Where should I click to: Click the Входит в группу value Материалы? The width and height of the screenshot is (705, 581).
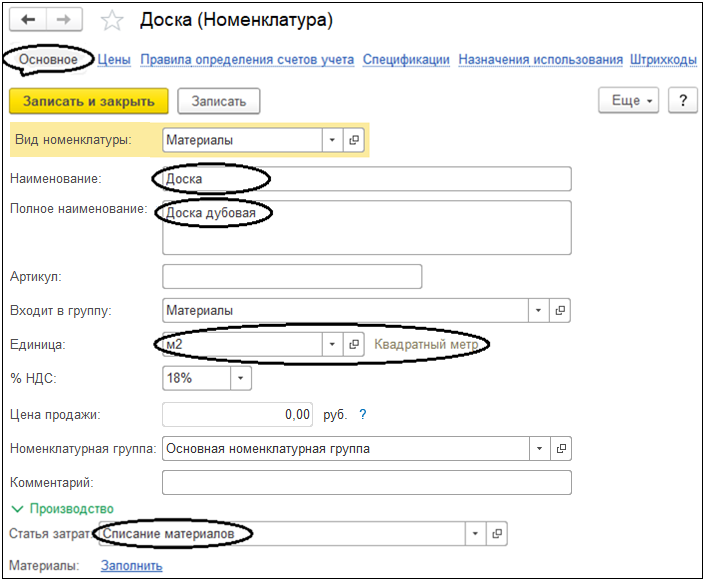click(345, 311)
